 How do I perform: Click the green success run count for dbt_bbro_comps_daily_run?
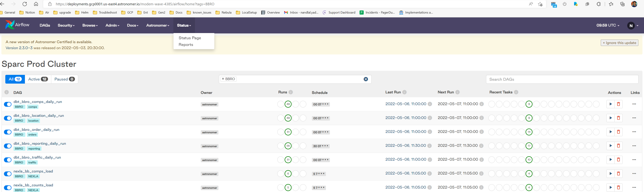coord(288,104)
